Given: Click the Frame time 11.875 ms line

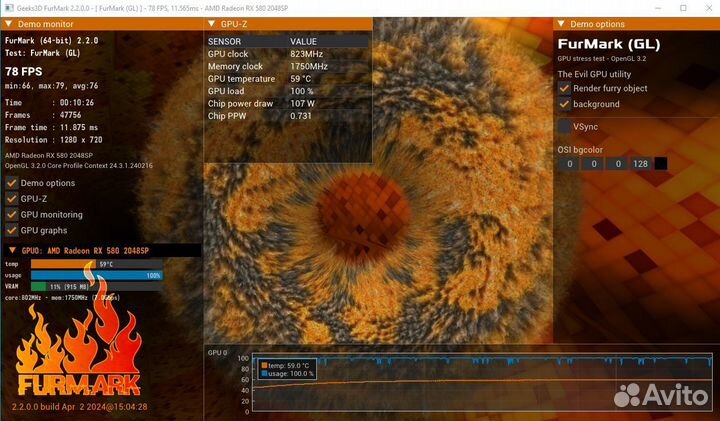Looking at the screenshot, I should coord(51,127).
